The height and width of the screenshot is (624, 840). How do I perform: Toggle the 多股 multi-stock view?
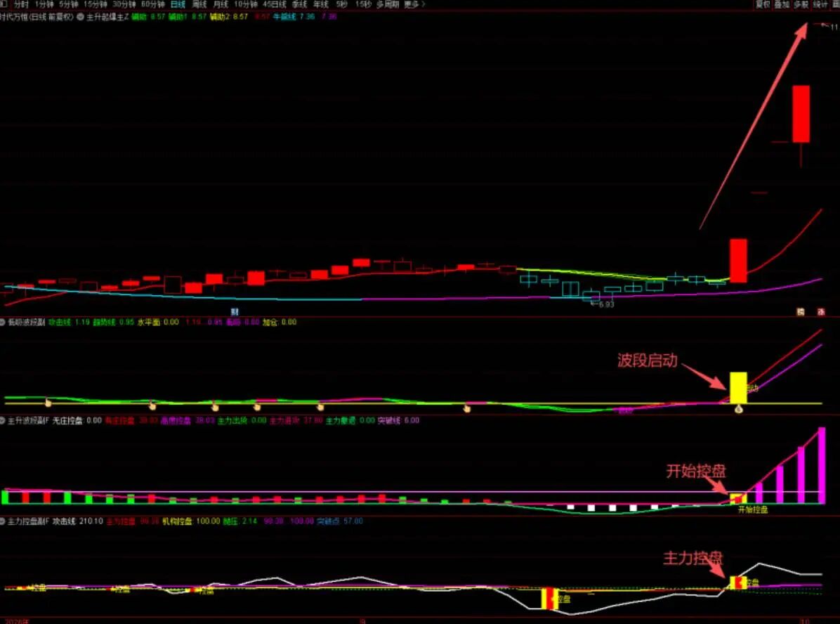click(801, 4)
